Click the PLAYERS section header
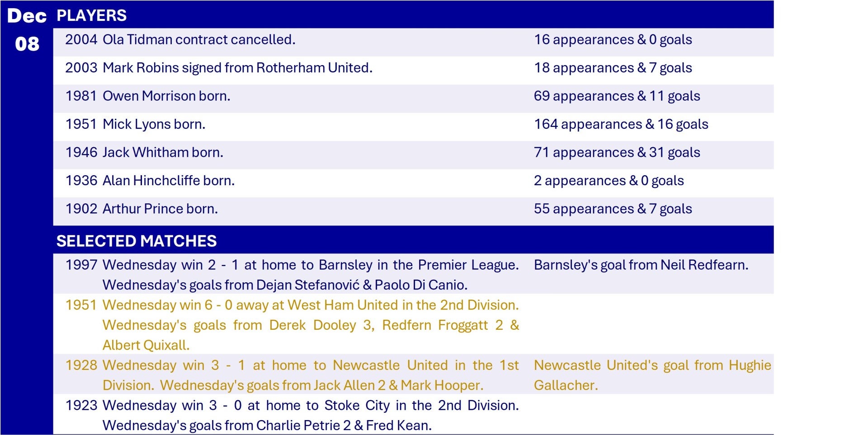868x435 pixels. pos(92,15)
